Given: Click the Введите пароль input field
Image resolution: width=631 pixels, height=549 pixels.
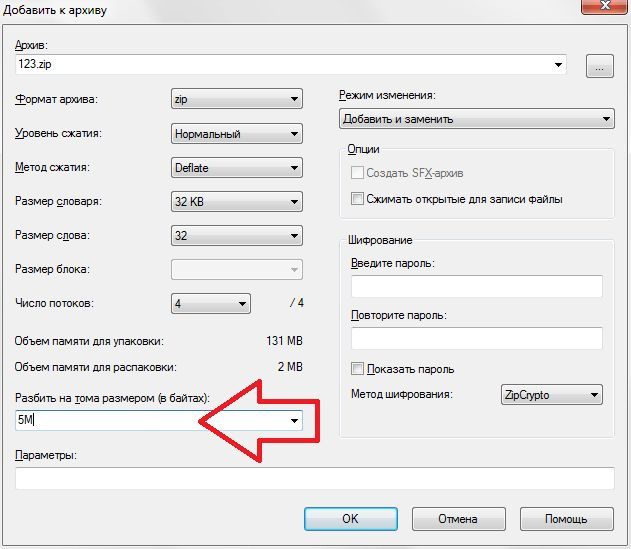Looking at the screenshot, I should pyautogui.click(x=476, y=286).
